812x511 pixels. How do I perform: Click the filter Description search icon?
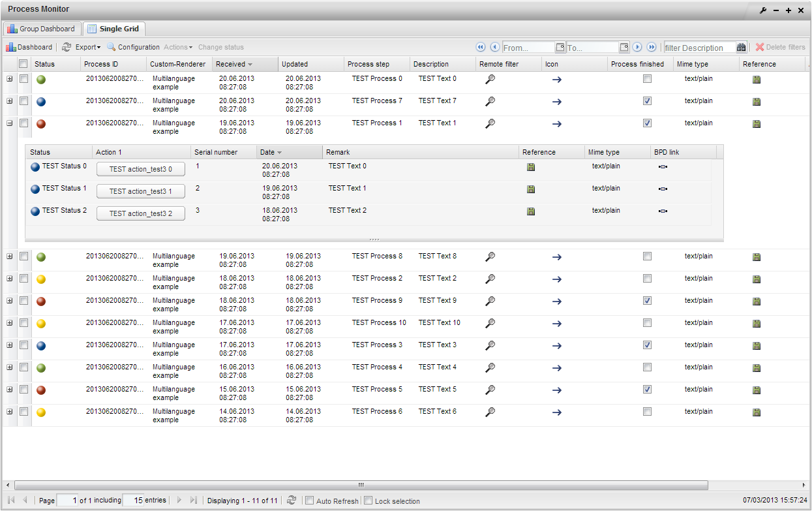click(742, 48)
